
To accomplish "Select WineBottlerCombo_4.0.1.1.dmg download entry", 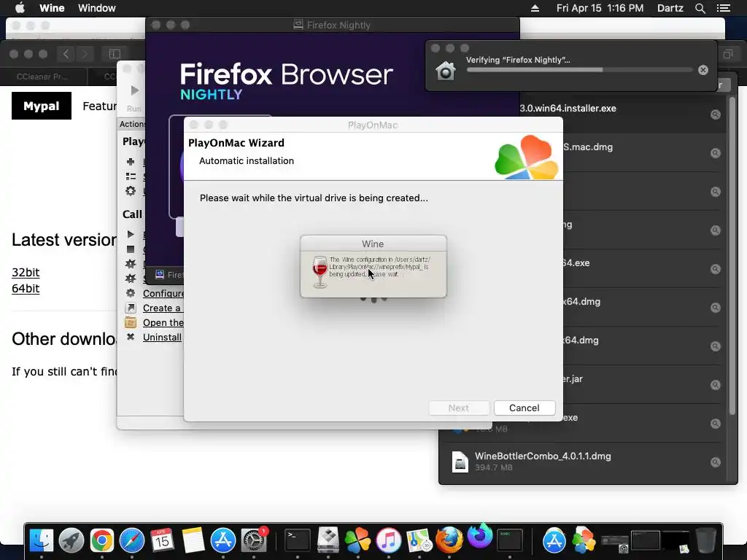I will (x=584, y=462).
